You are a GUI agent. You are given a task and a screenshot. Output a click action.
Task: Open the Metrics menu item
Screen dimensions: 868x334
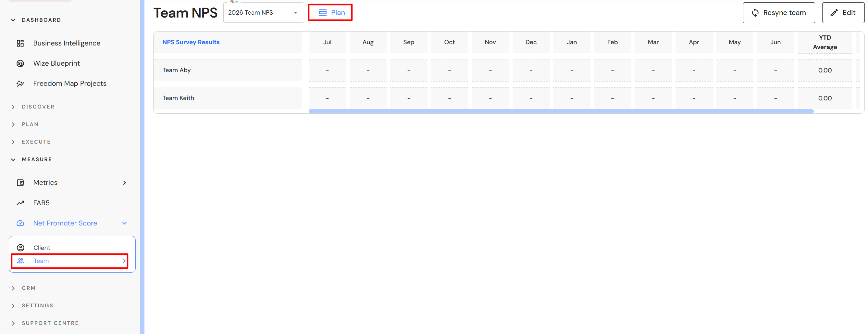[45, 183]
